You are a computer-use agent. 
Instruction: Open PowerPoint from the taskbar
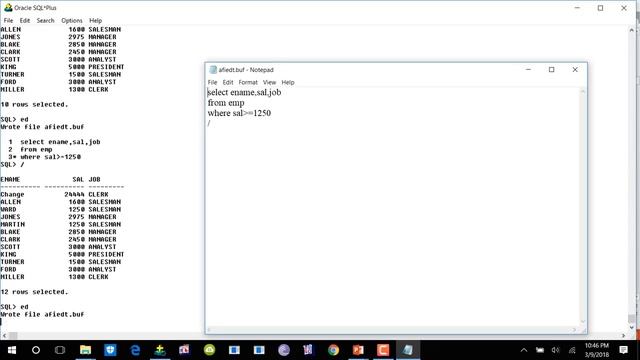pos(358,350)
